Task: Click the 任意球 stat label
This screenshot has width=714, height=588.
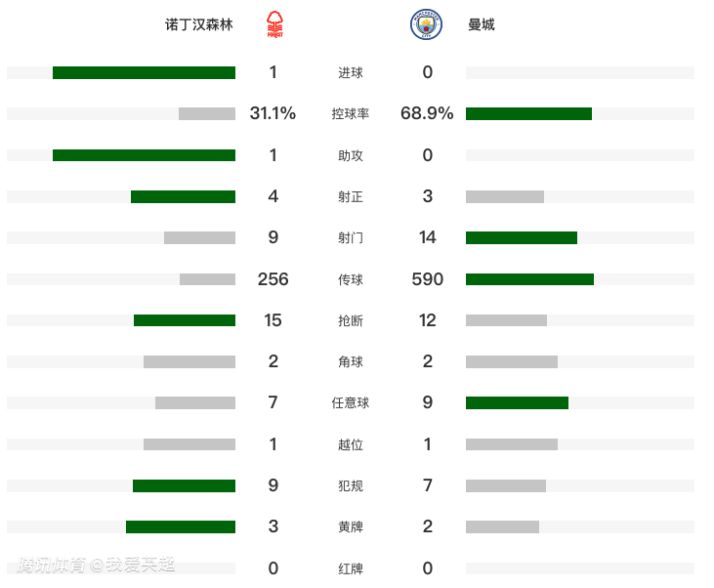Action: (x=351, y=403)
